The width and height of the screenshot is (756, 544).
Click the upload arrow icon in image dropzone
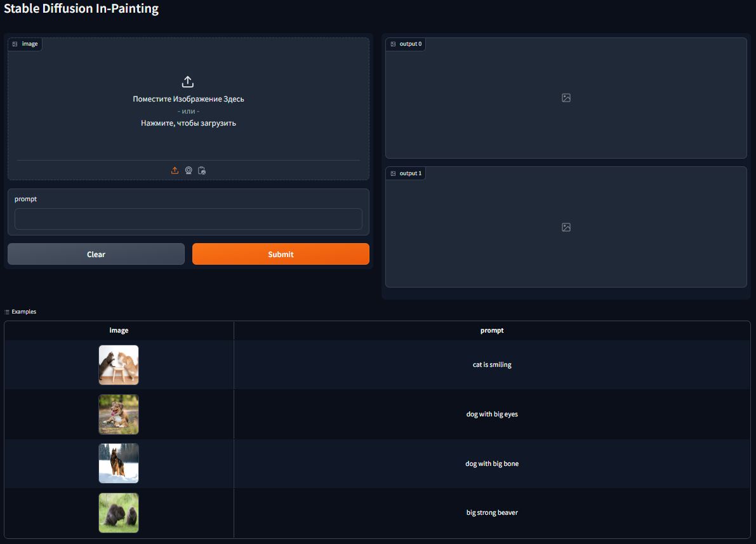[x=187, y=81]
